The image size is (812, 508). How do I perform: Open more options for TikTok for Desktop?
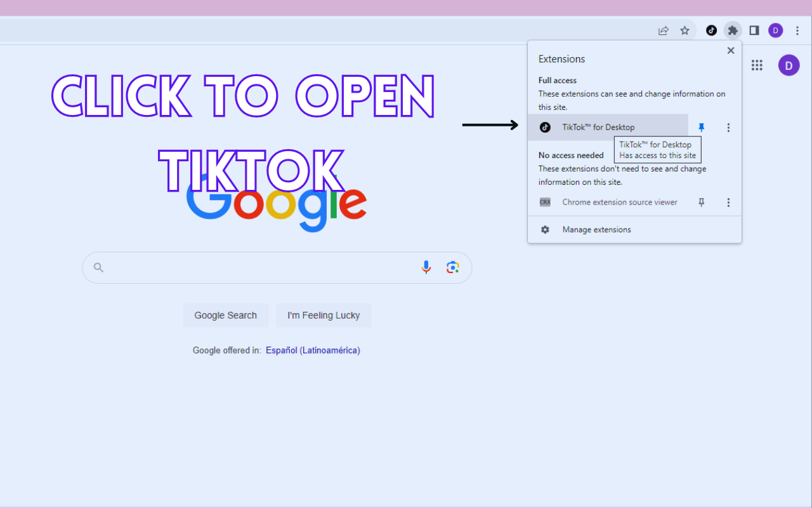click(x=728, y=127)
